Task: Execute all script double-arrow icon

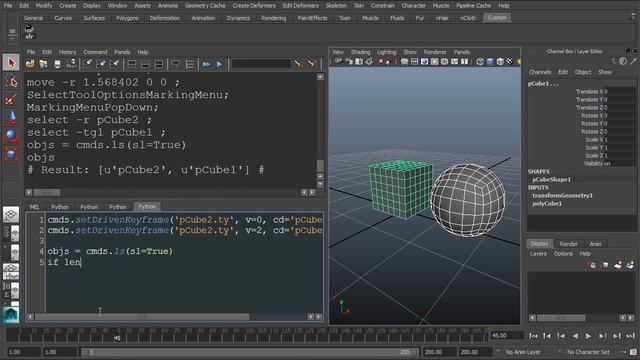Action: (206, 64)
